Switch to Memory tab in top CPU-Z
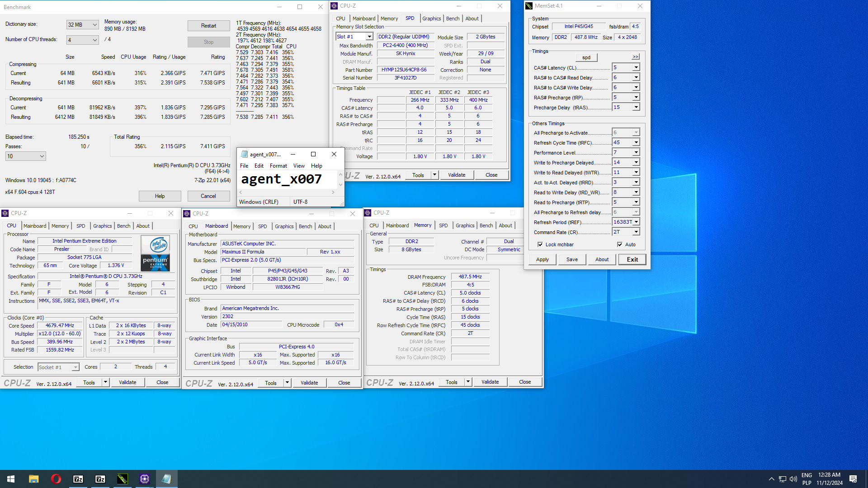The image size is (868, 488). click(389, 19)
